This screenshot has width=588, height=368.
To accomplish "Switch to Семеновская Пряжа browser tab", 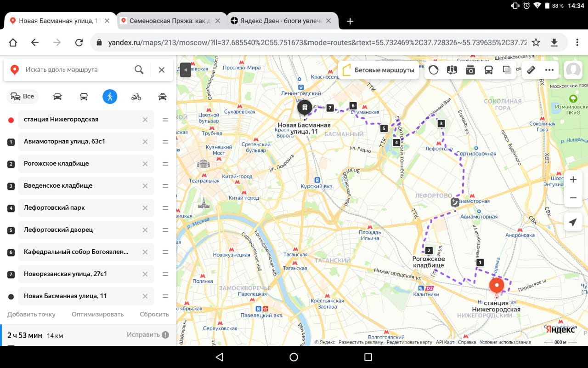I will pos(170,21).
